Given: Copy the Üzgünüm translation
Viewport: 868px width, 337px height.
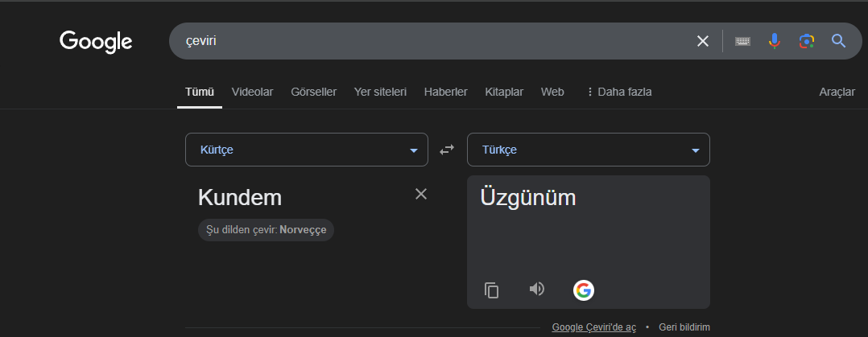Looking at the screenshot, I should point(492,290).
